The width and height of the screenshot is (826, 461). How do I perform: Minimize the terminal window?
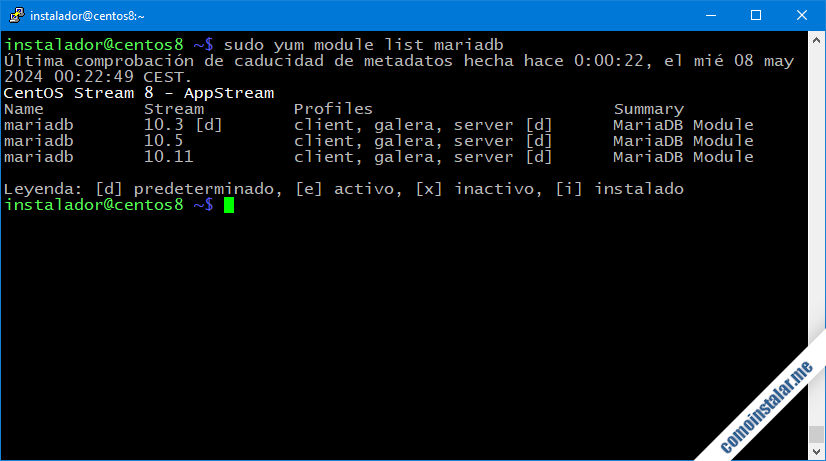(709, 16)
